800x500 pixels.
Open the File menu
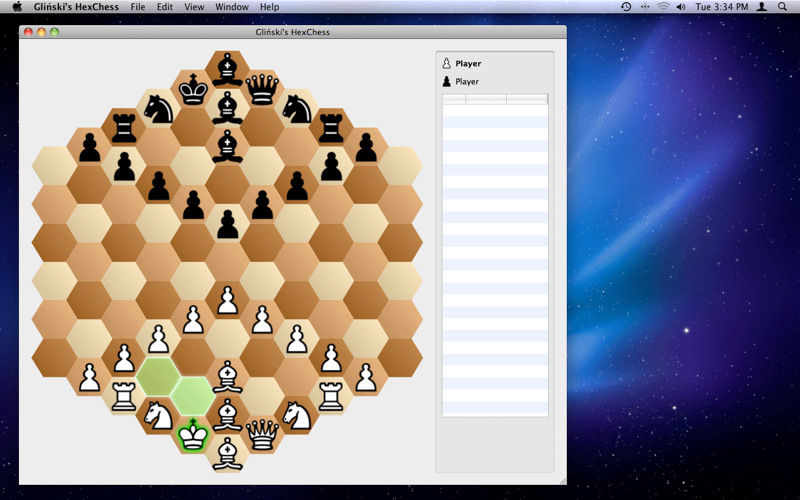pos(138,7)
